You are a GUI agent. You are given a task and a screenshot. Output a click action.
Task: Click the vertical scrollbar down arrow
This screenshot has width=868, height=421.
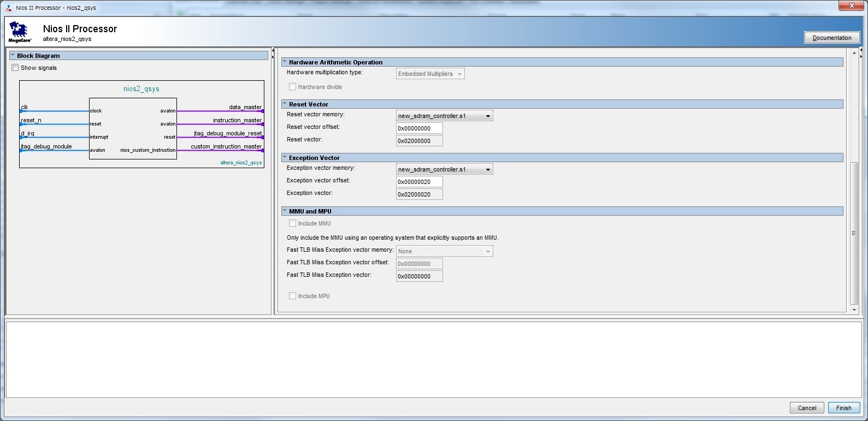point(854,310)
